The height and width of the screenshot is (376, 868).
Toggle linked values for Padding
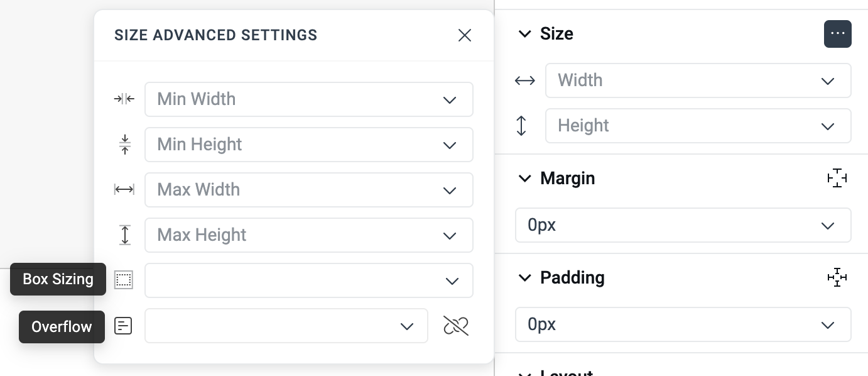coord(837,277)
